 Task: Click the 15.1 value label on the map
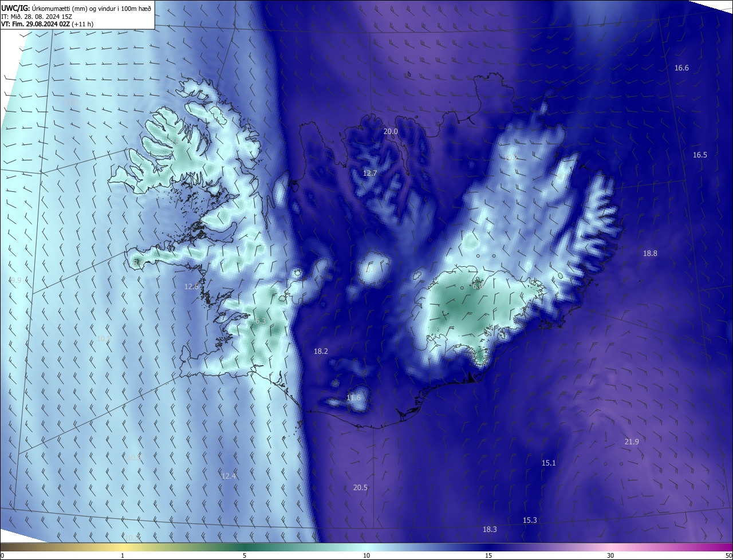[549, 463]
